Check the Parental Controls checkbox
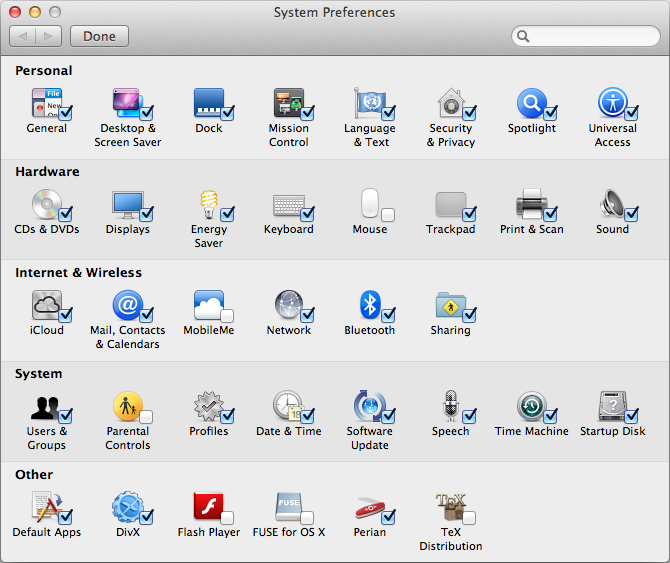Viewport: 670px width, 563px height. tap(146, 416)
